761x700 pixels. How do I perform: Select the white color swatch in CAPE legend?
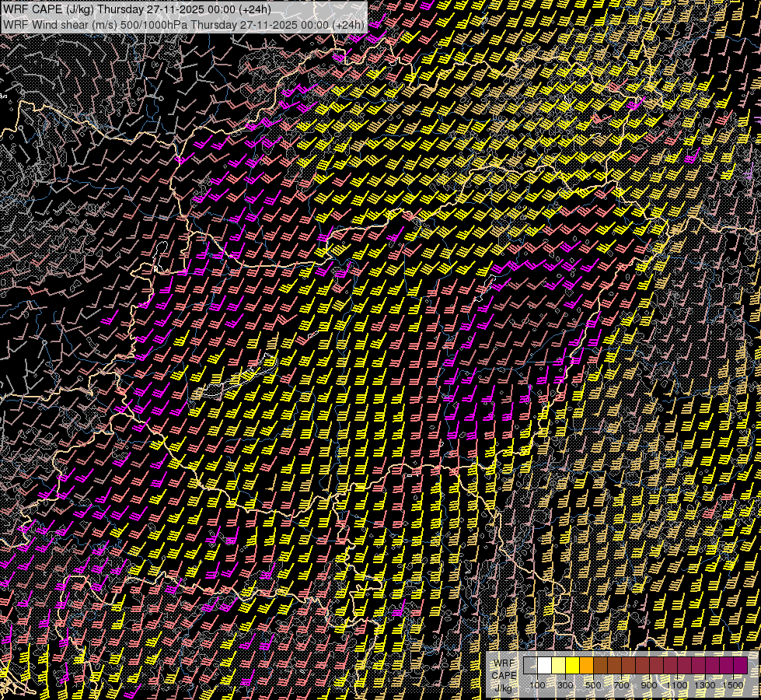click(544, 666)
